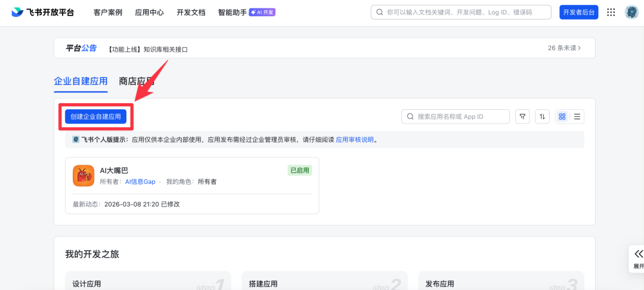The width and height of the screenshot is (644, 290).
Task: Click the magnifier icon in app search
Action: point(410,116)
